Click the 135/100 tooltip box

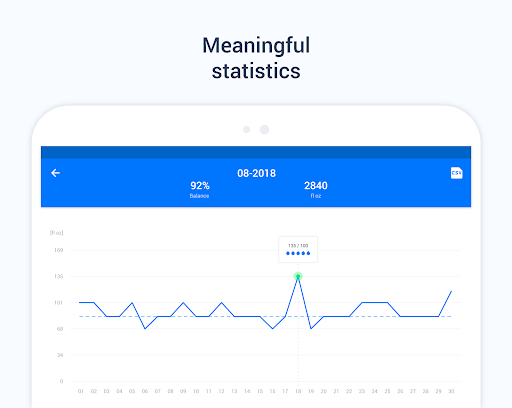(298, 249)
